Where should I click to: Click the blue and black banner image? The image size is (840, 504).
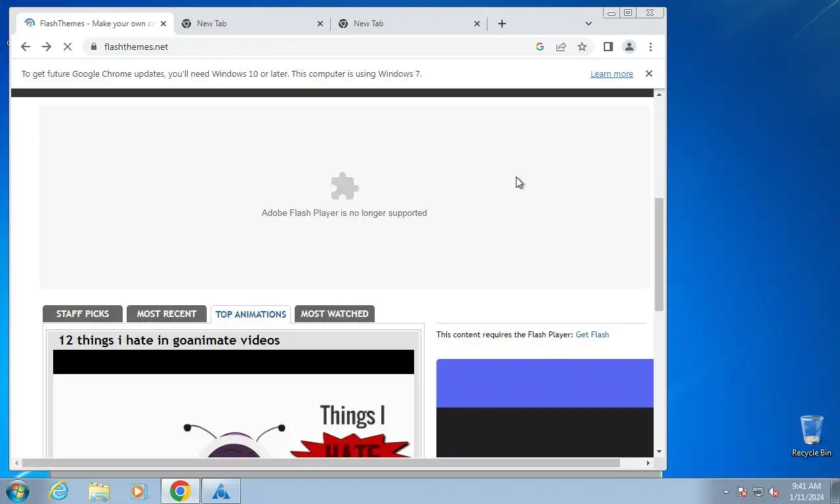click(545, 408)
